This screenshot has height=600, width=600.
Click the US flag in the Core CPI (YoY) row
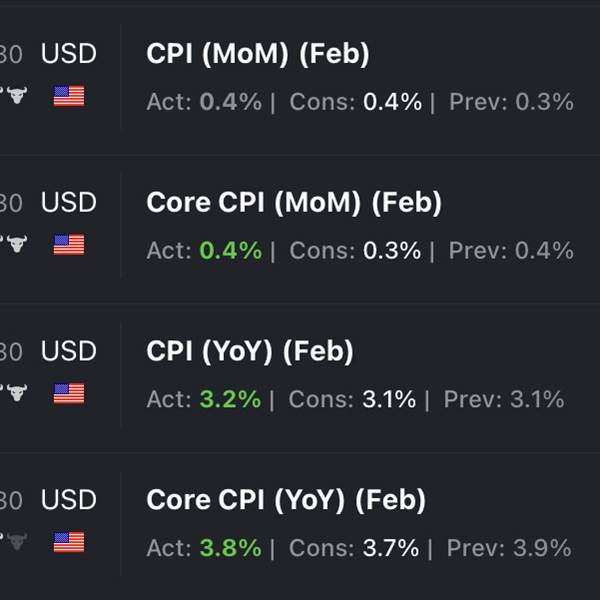point(69,542)
